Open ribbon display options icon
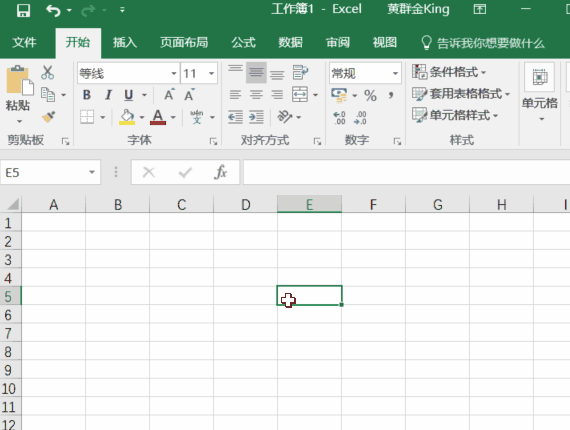Viewport: 570px width, 430px height. pos(479,9)
